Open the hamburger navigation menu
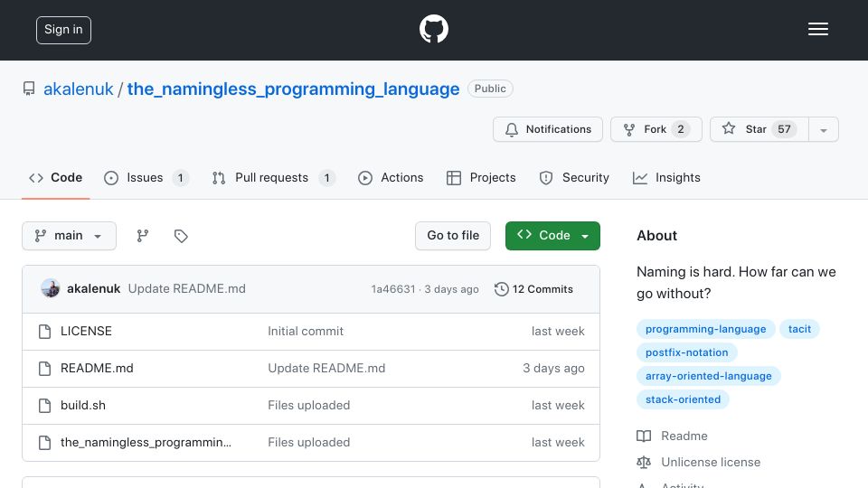Image resolution: width=868 pixels, height=488 pixels. (x=817, y=29)
